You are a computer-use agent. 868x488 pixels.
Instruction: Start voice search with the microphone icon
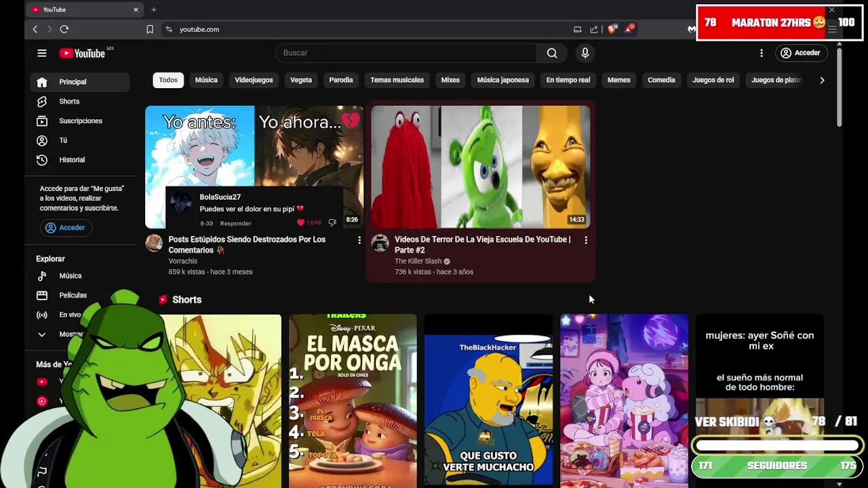pos(585,53)
